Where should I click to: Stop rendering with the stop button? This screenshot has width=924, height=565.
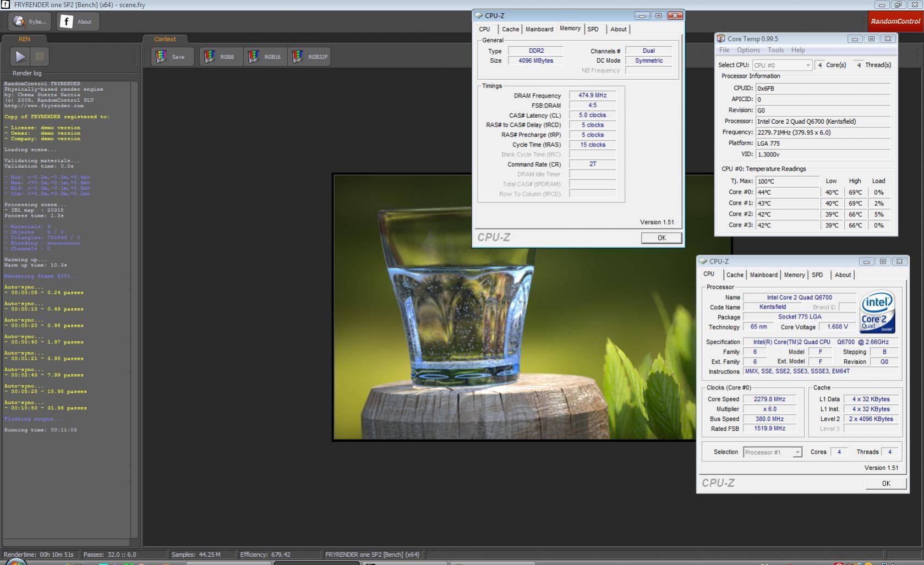pyautogui.click(x=40, y=56)
